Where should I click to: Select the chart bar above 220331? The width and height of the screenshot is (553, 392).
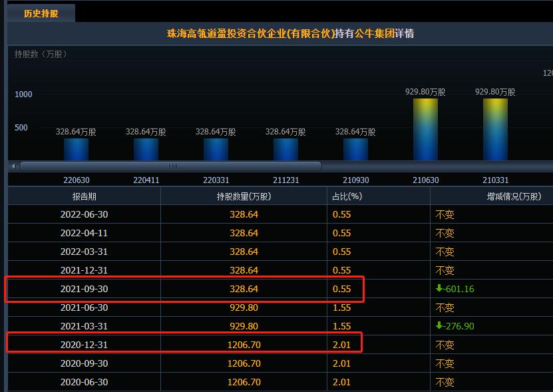(216, 149)
